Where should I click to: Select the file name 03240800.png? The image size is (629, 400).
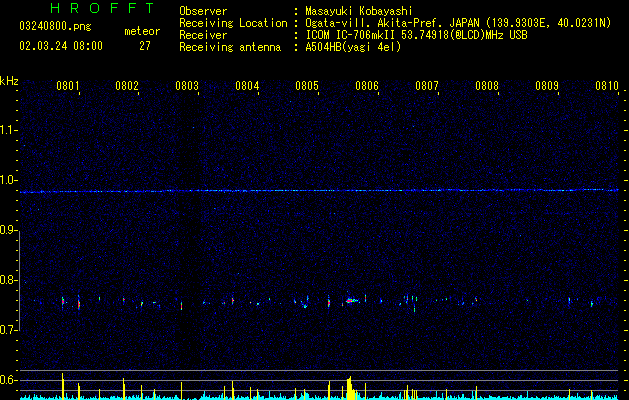(x=55, y=27)
